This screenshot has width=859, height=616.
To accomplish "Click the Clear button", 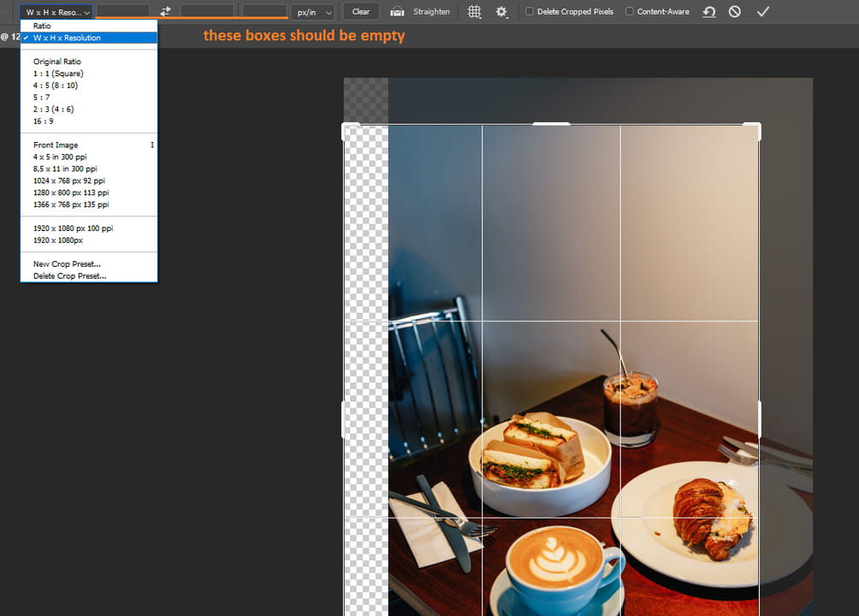I will [360, 11].
